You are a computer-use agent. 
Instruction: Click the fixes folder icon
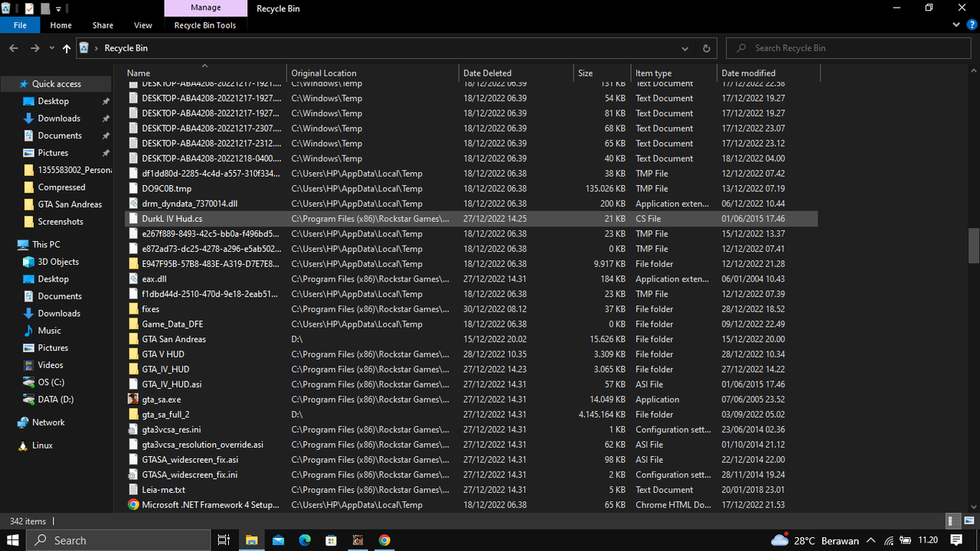[133, 309]
